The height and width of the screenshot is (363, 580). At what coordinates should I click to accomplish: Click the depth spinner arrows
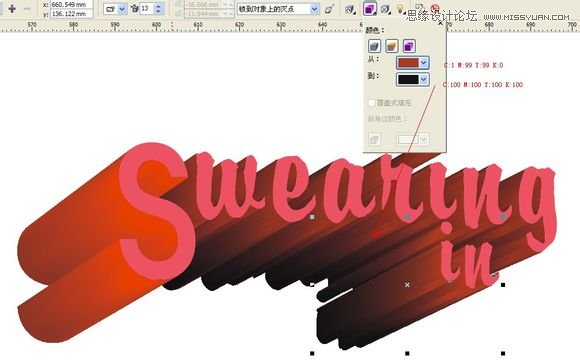(159, 9)
